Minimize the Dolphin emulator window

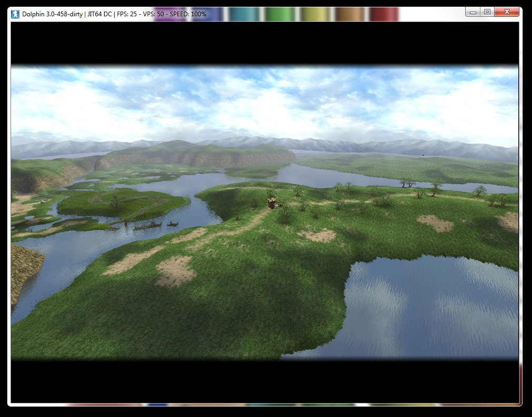pyautogui.click(x=473, y=12)
